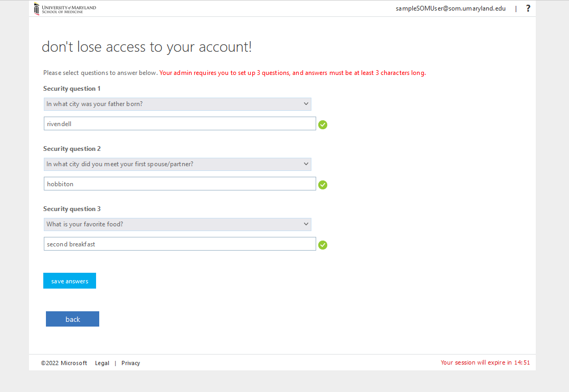Image resolution: width=569 pixels, height=392 pixels.
Task: Open the Legal link in footer
Action: coord(102,363)
